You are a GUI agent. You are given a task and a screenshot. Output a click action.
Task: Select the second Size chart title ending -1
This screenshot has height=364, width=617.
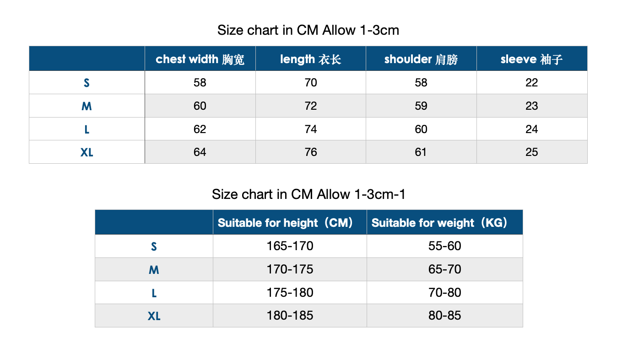[x=308, y=194]
